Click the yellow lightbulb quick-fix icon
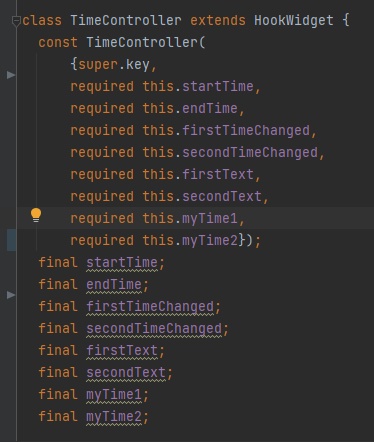 coord(36,215)
